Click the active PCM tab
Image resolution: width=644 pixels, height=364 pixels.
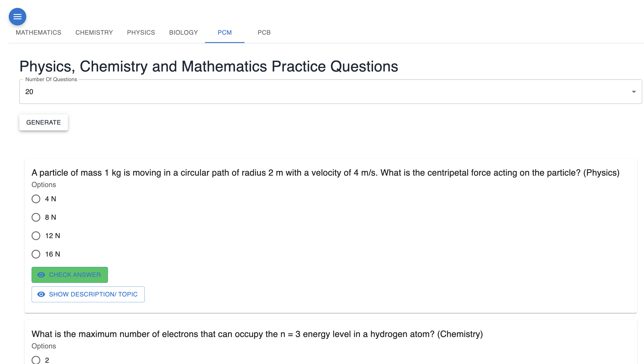(x=225, y=32)
